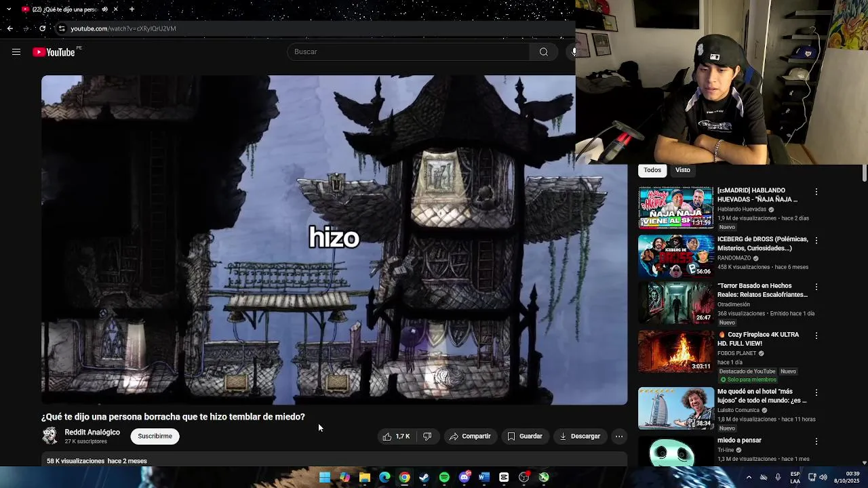Start voice search with microphone icon
Viewport: 868px width, 488px height.
pos(572,52)
